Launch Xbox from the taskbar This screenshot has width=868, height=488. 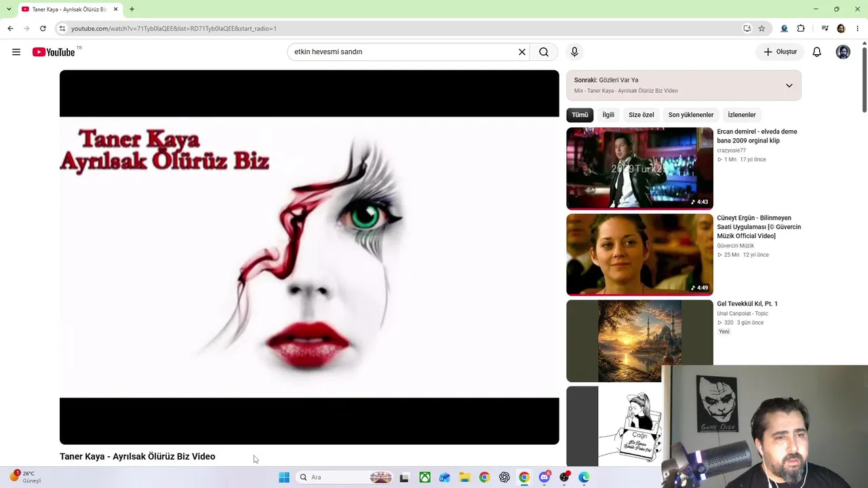(x=425, y=477)
